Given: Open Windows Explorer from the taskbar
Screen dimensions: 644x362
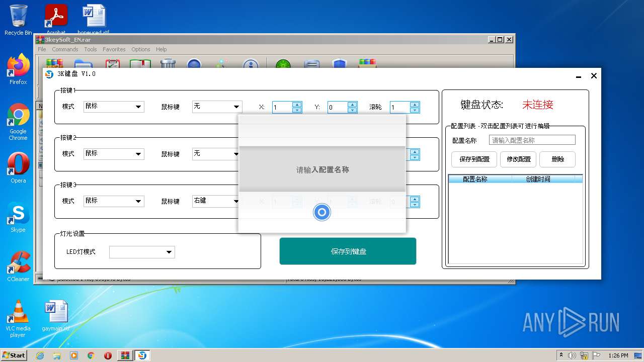Looking at the screenshot, I should (57, 355).
